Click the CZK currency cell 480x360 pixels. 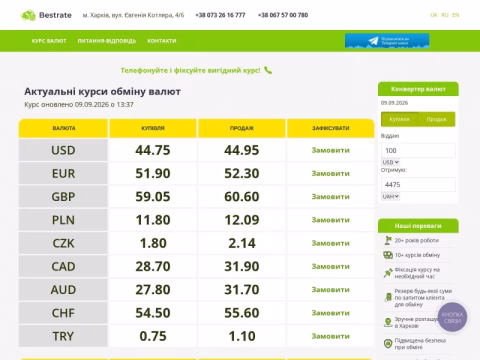point(63,243)
